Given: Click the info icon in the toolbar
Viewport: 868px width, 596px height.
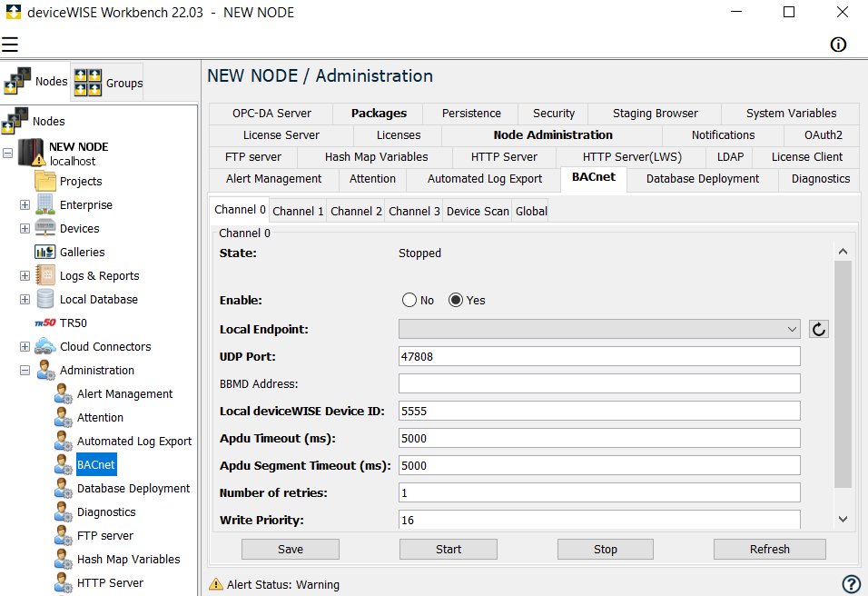Looking at the screenshot, I should [838, 45].
